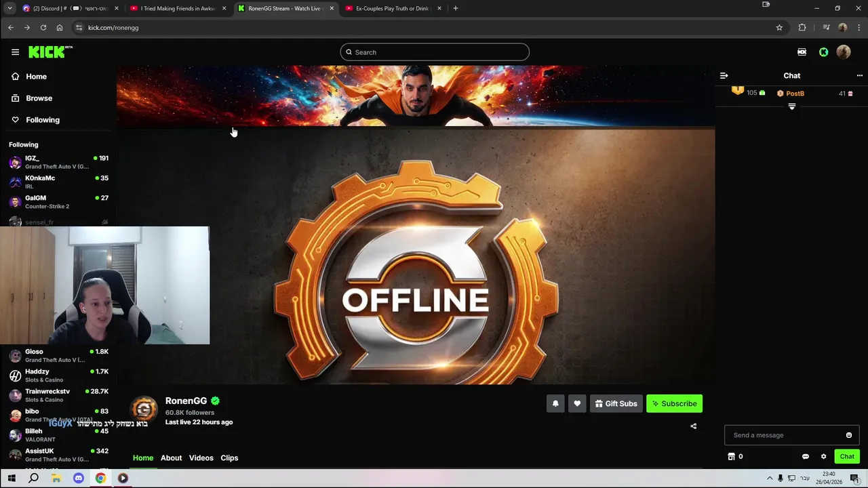The height and width of the screenshot is (488, 868).
Task: Show hidden system tray icons
Action: point(769,479)
